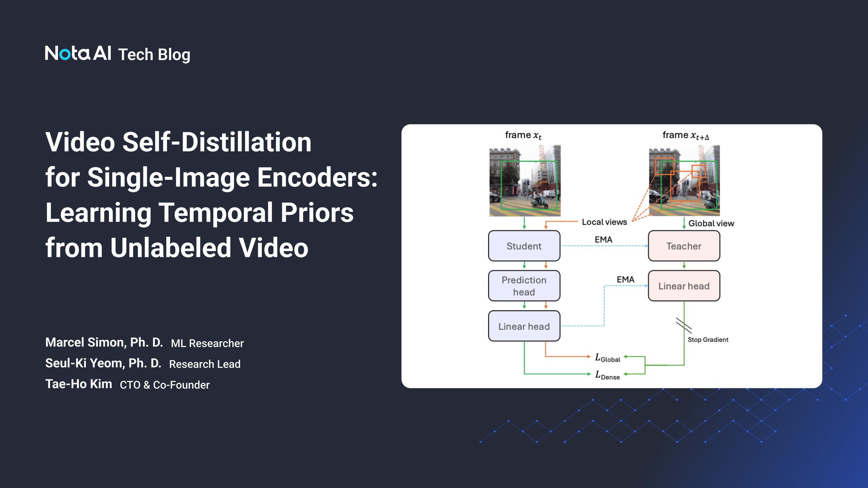This screenshot has height=488, width=868.
Task: Click the stop-gradient double slash mark
Action: (x=684, y=325)
